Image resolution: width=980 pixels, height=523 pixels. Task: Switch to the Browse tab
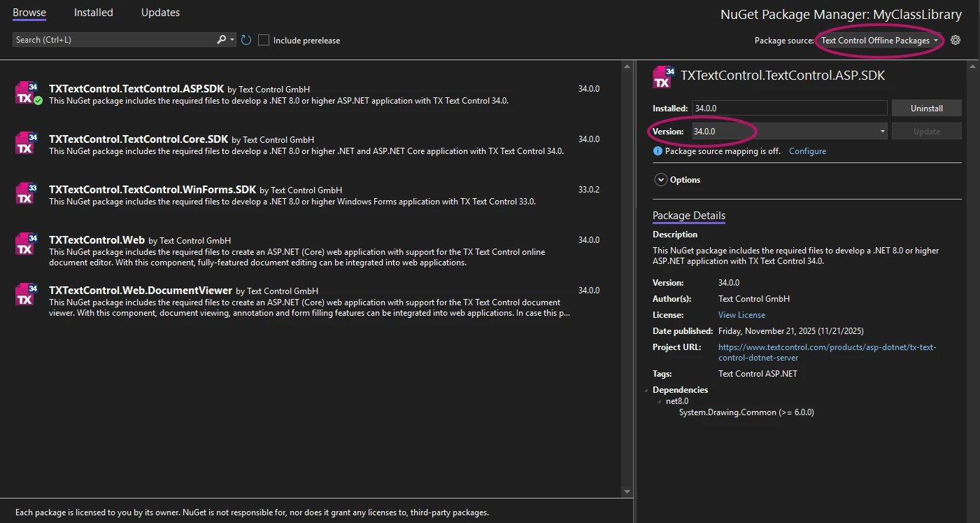pyautogui.click(x=29, y=13)
